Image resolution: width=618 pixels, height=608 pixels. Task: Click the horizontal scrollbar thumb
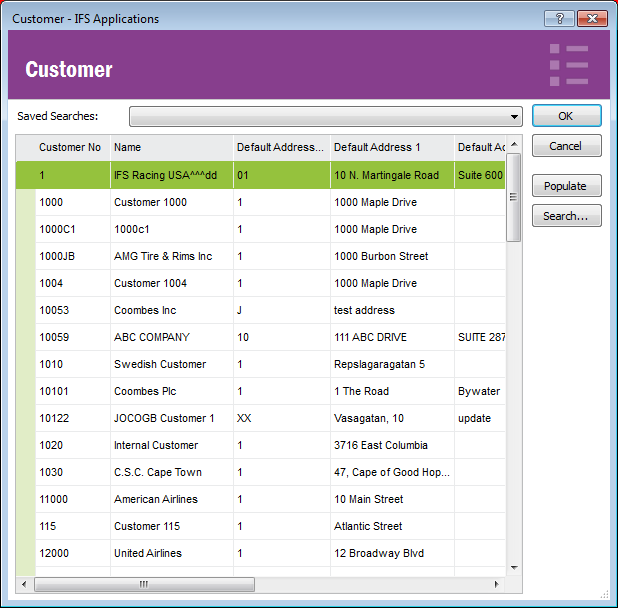(145, 584)
